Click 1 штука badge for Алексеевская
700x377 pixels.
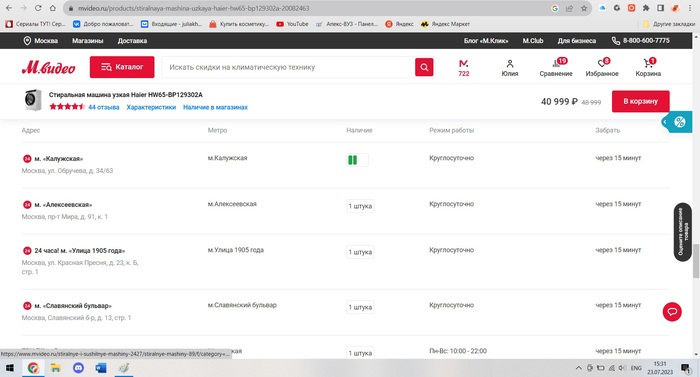(x=360, y=206)
